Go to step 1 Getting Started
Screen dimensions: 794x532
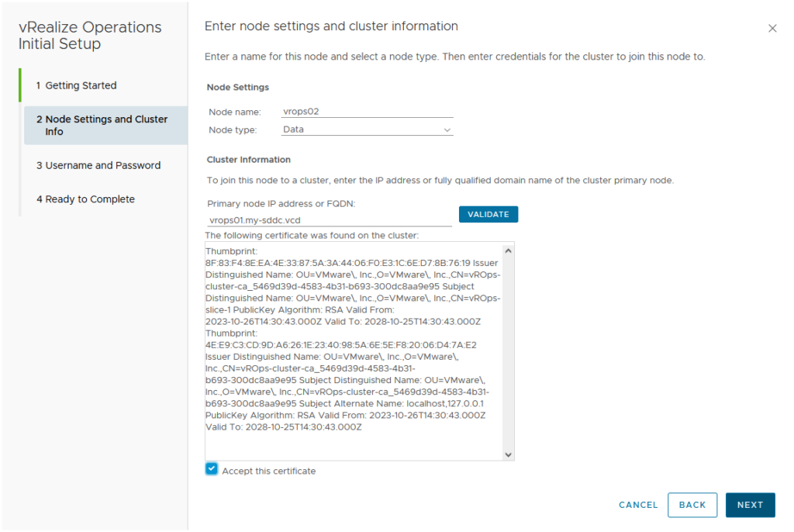tap(81, 85)
